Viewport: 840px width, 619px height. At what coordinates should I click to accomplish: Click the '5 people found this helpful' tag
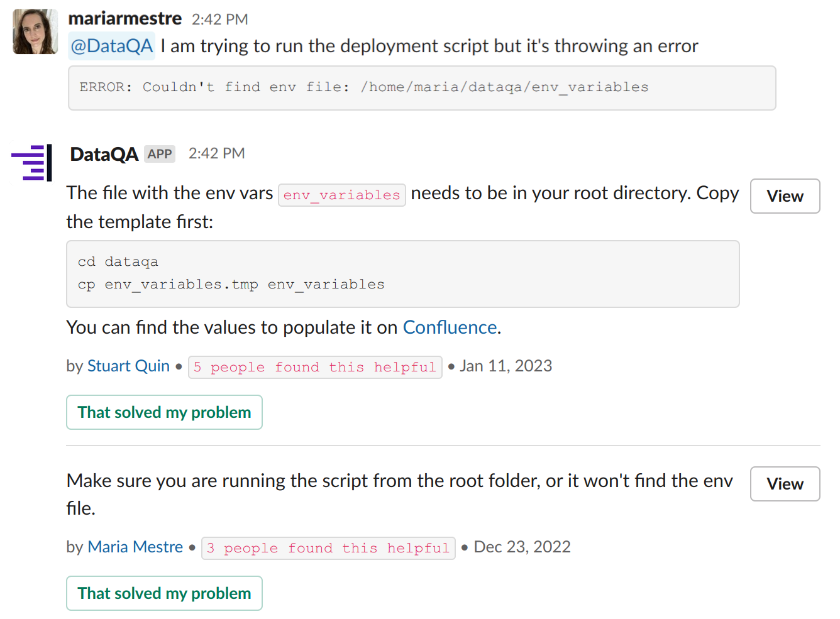tap(315, 367)
